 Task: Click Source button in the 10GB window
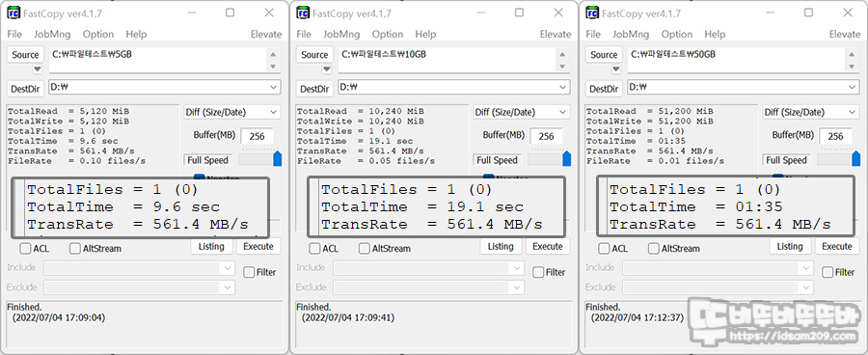(314, 55)
